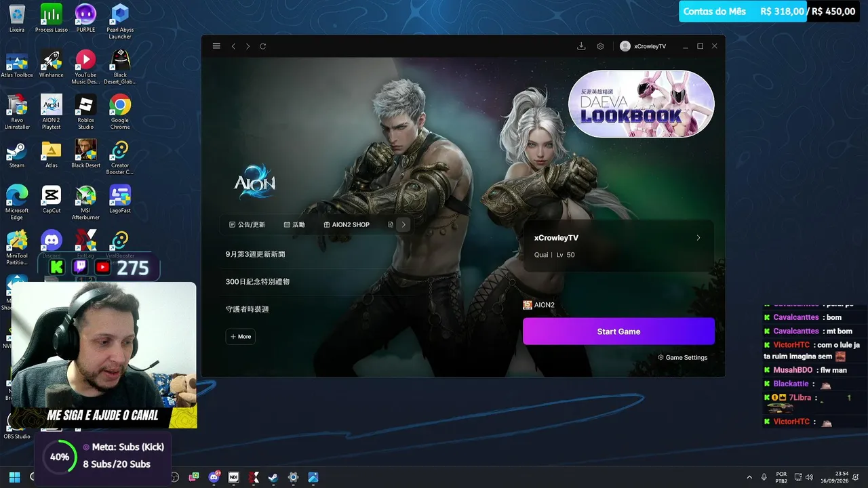Screen dimensions: 868x488
Task: Open Process Lasso desktop icon
Action: pyautogui.click(x=52, y=19)
